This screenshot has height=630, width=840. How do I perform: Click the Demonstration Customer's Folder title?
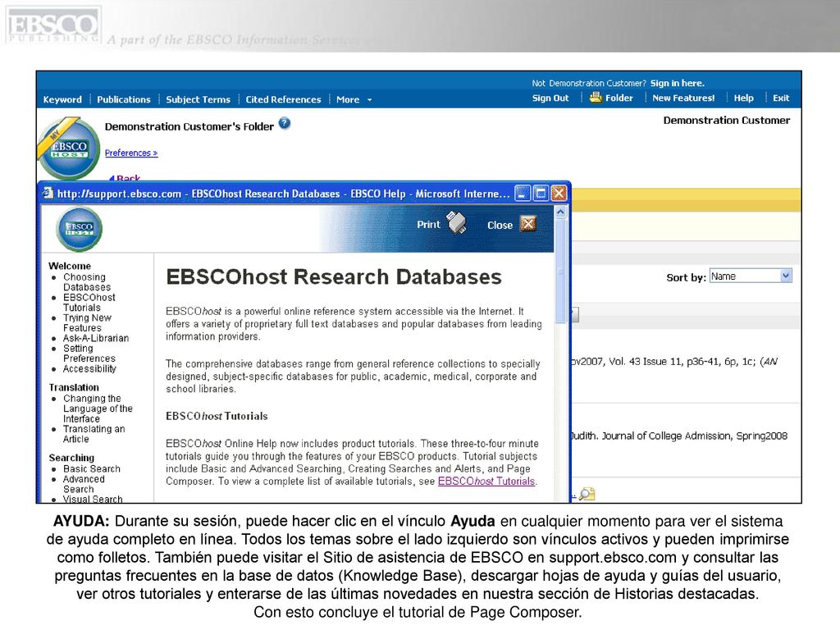point(189,127)
